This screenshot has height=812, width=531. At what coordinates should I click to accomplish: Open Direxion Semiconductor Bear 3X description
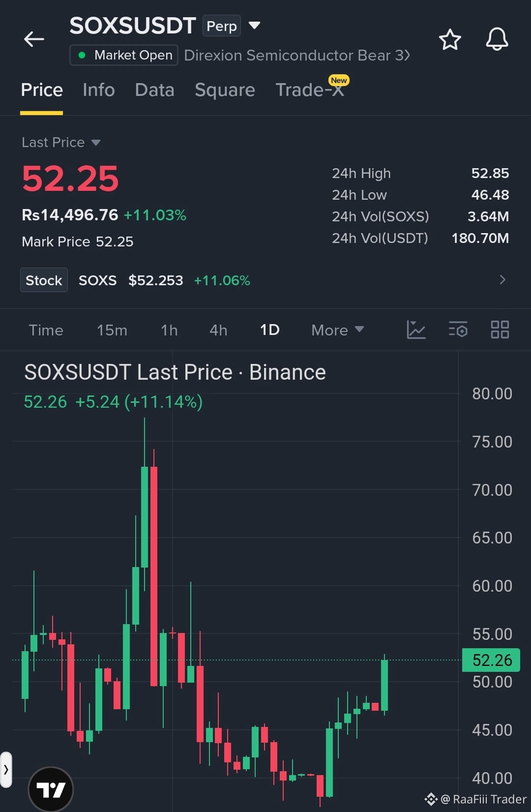297,55
